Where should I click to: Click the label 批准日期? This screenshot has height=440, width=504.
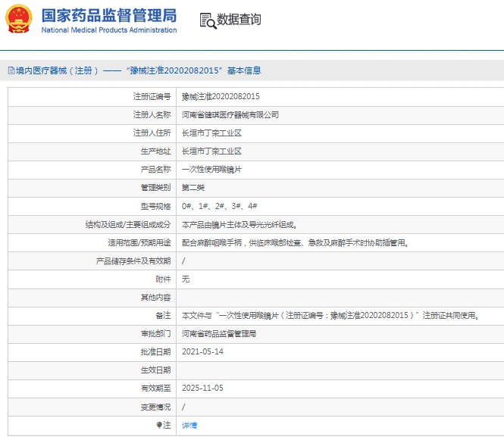tap(156, 352)
